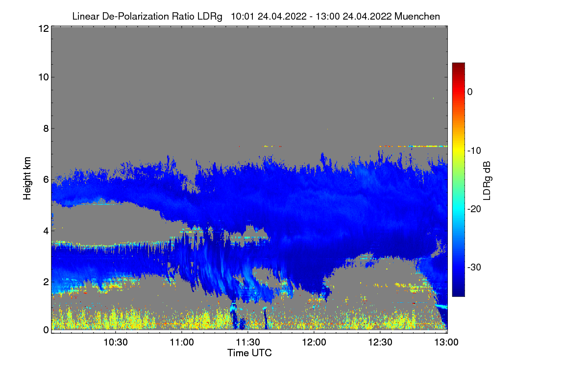Click the -10 colorbar label
Viewport: 588px width, 392px height.
coord(474,150)
